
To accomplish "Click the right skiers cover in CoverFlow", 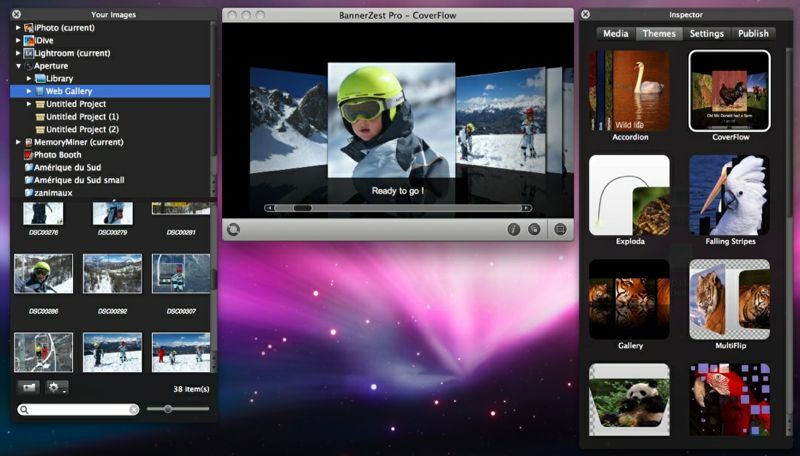I will pos(501,121).
